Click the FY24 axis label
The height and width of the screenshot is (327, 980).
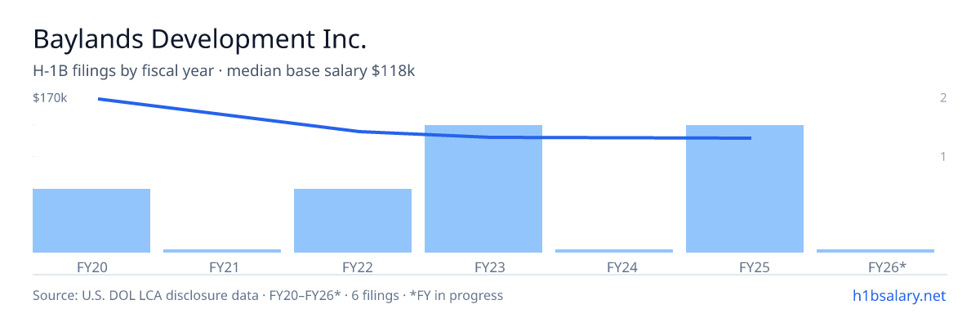[614, 267]
